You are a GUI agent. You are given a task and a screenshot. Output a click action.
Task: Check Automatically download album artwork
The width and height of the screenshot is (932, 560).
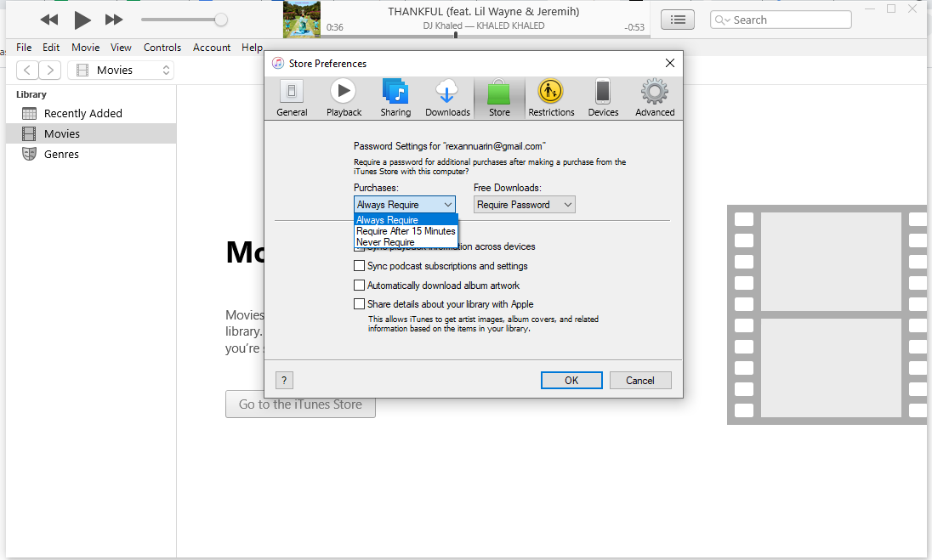(x=359, y=286)
